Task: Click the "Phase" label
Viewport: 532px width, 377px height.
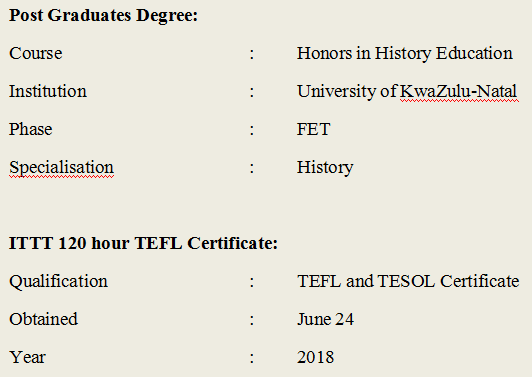Action: pyautogui.click(x=31, y=129)
